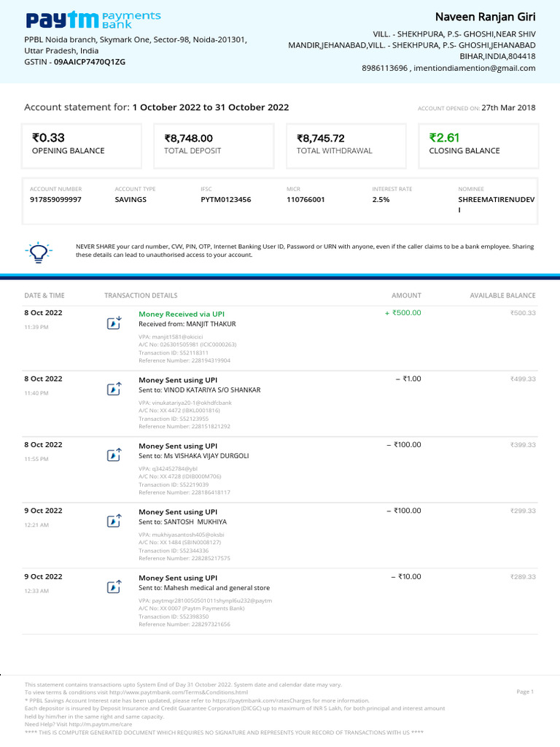
Task: Click the account number 917859099997
Action: 55,200
